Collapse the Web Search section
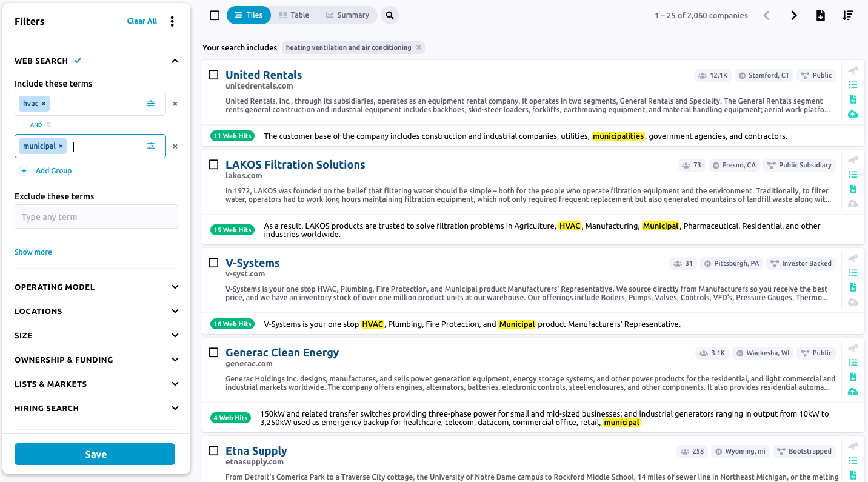This screenshot has width=868, height=482. 175,61
